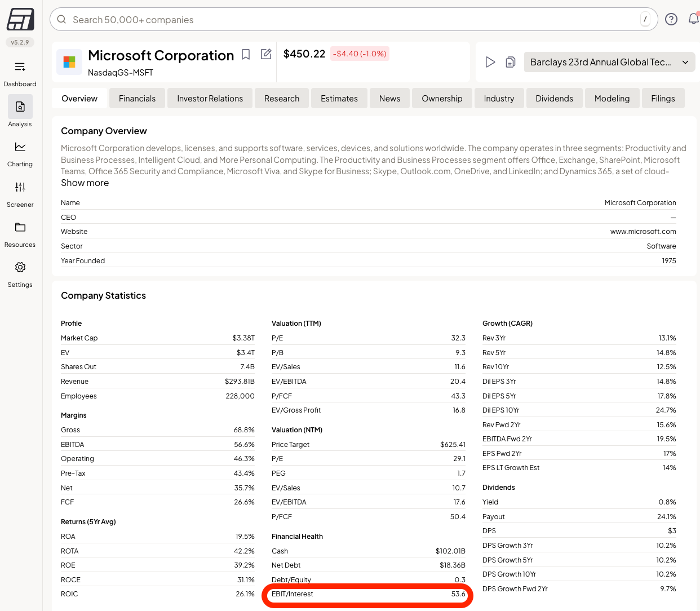Click the Employees value 228,000
Image resolution: width=700 pixels, height=611 pixels.
(240, 396)
